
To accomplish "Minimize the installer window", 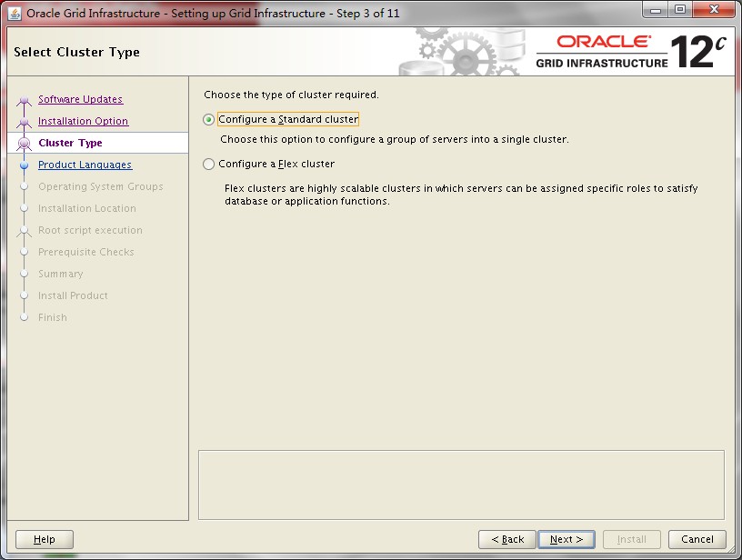I will [656, 10].
